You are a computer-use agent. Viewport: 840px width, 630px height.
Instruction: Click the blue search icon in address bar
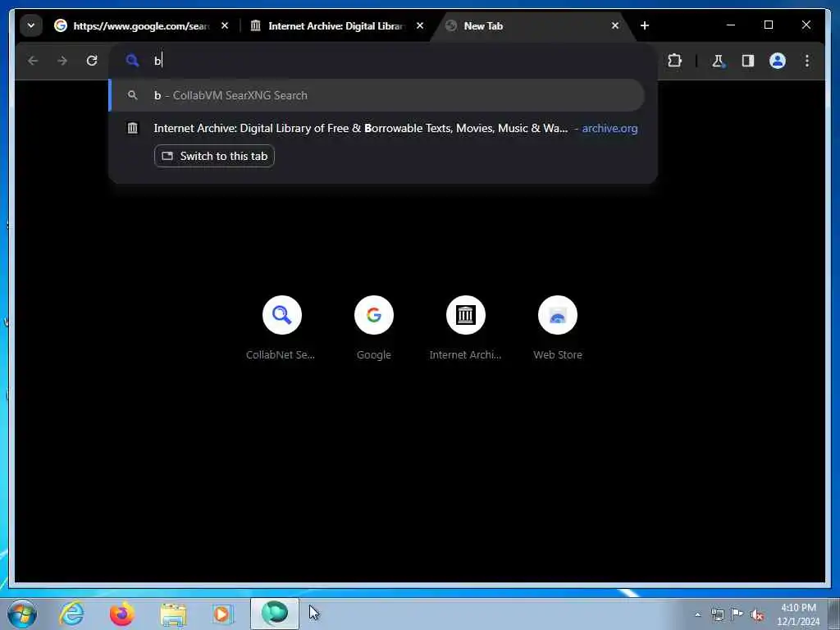coord(132,61)
